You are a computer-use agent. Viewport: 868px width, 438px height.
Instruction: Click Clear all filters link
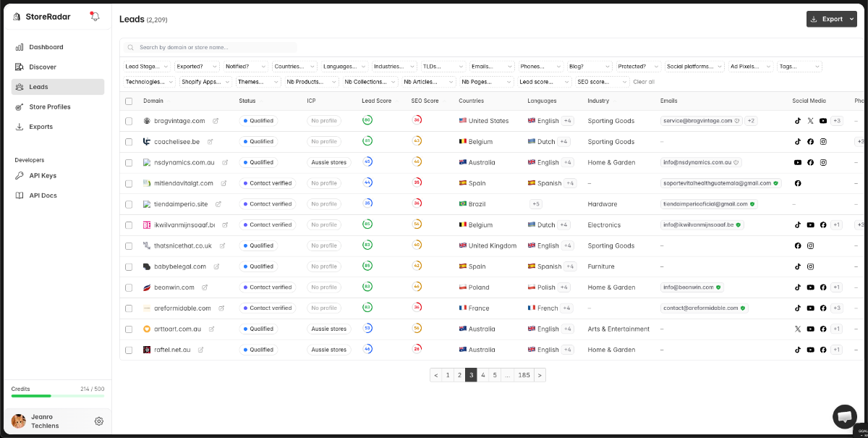point(644,82)
